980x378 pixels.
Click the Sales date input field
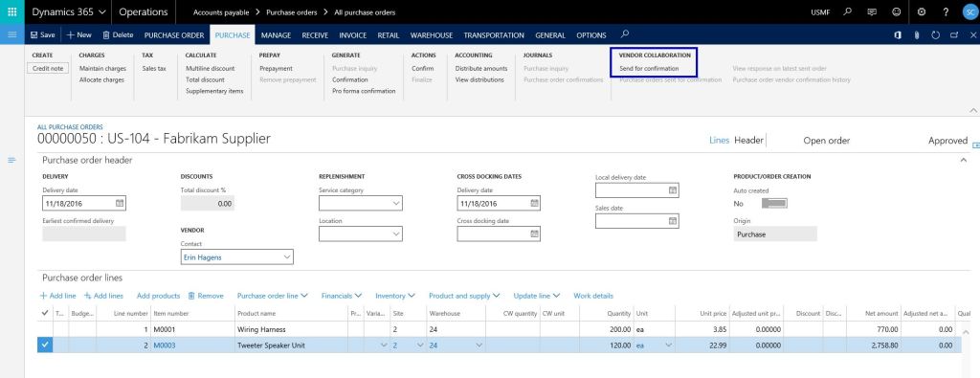[636, 220]
